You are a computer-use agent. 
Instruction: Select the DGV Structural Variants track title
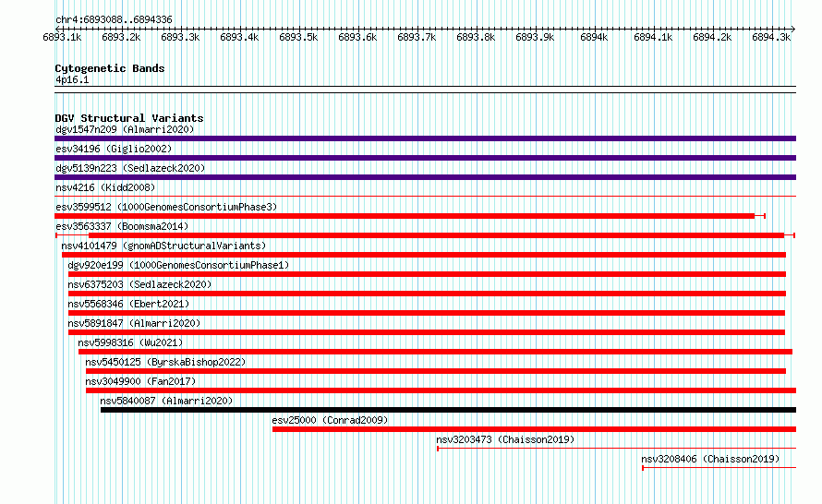pos(129,118)
